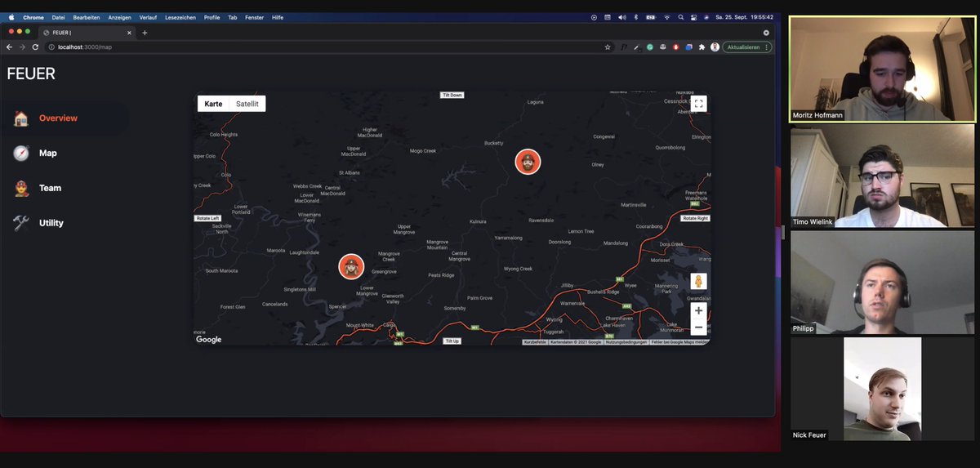This screenshot has height=468, width=980.
Task: Click the Spotlight search icon in menu bar
Action: click(680, 17)
